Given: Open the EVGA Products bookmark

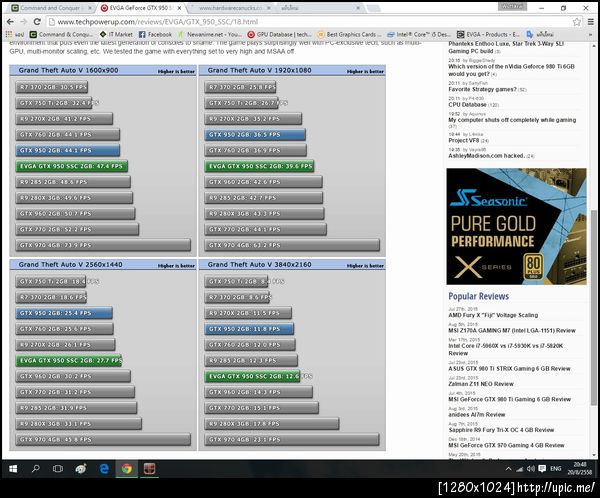Looking at the screenshot, I should [x=488, y=34].
